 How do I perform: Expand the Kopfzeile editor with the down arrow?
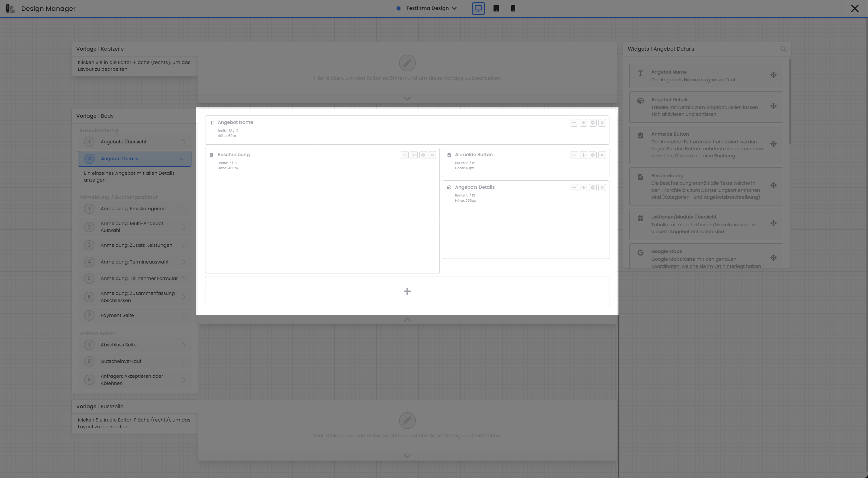pos(407,98)
